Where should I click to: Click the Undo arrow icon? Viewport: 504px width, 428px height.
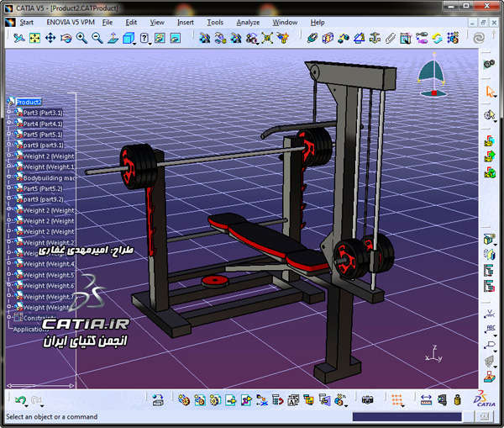coord(20,400)
